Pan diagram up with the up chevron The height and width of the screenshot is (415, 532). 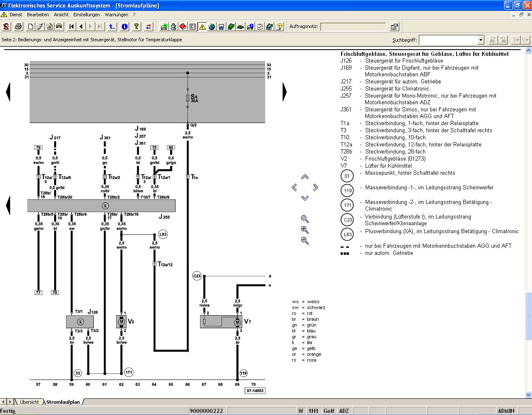click(305, 177)
